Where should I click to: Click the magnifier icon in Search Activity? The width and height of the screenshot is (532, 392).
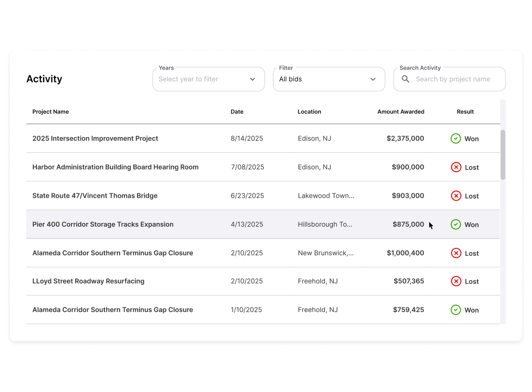tap(405, 79)
